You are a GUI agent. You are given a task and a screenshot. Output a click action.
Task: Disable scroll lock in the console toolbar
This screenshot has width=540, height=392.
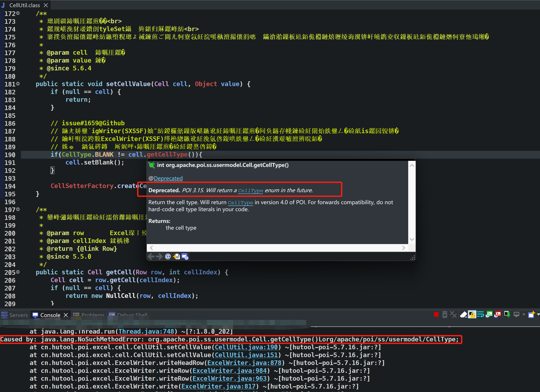[472, 314]
